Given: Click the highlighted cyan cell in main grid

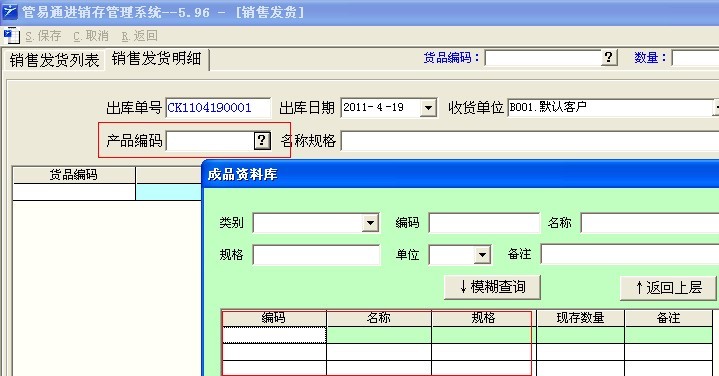Looking at the screenshot, I should click(169, 192).
